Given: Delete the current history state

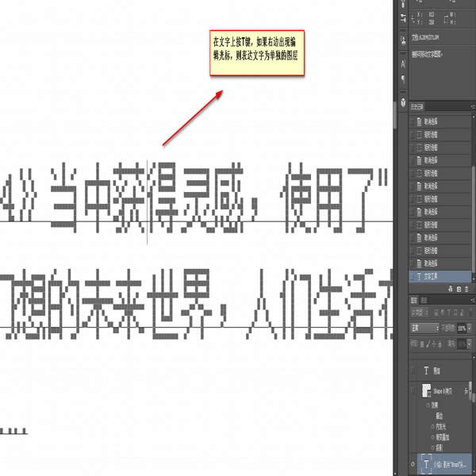Looking at the screenshot, I should [467, 289].
